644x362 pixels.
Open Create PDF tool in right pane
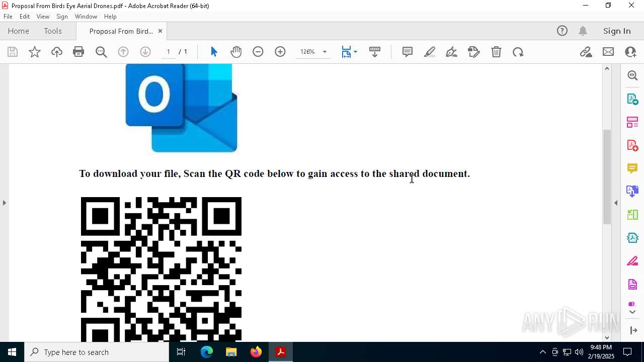pos(632,145)
